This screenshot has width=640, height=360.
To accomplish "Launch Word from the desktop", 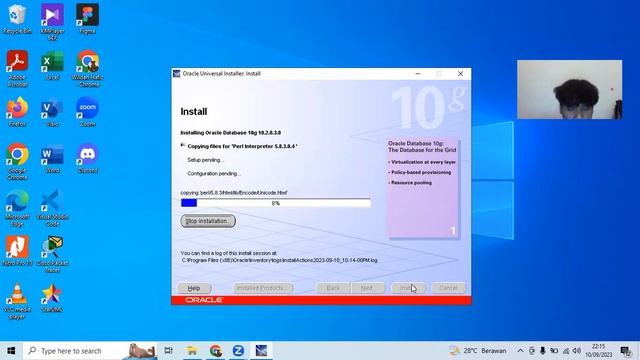I will coord(52,158).
